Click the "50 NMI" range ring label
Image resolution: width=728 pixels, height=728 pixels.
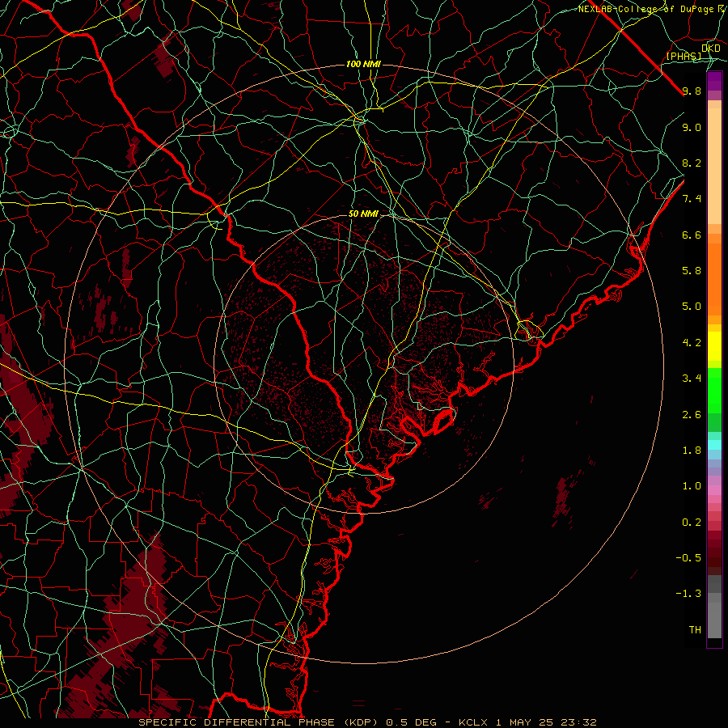[x=363, y=214]
